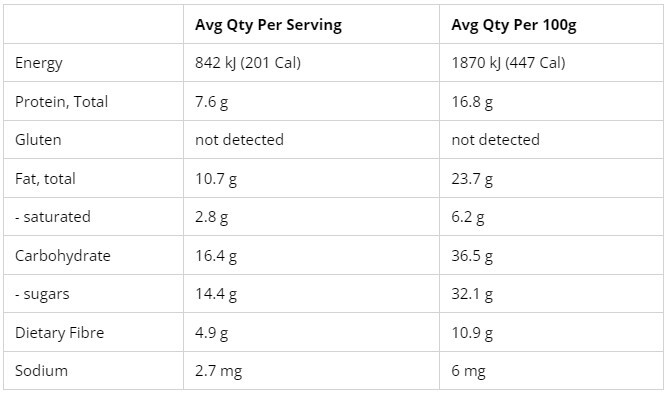The width and height of the screenshot is (668, 393).
Task: Select the Gluten row label
Action: (x=38, y=140)
